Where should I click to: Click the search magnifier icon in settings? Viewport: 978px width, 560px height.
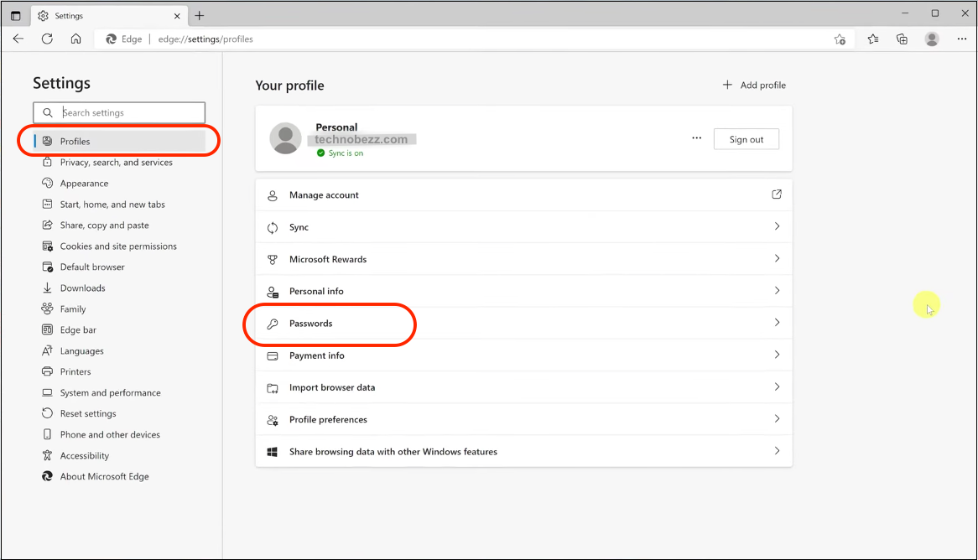point(48,113)
